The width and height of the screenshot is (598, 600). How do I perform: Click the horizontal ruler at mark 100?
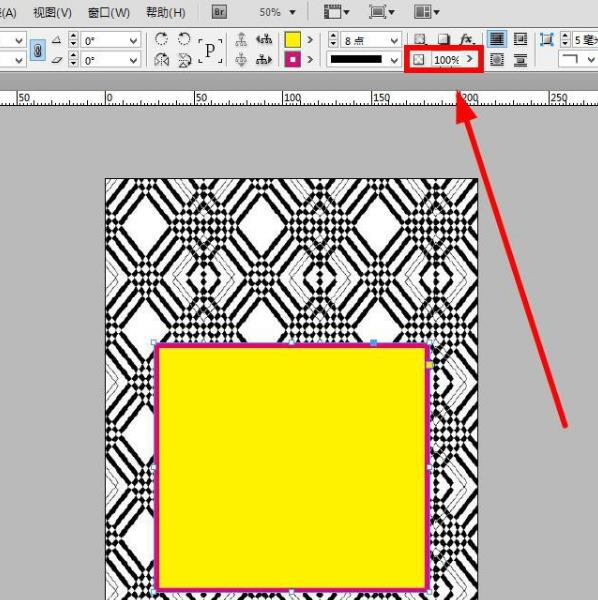pyautogui.click(x=291, y=98)
